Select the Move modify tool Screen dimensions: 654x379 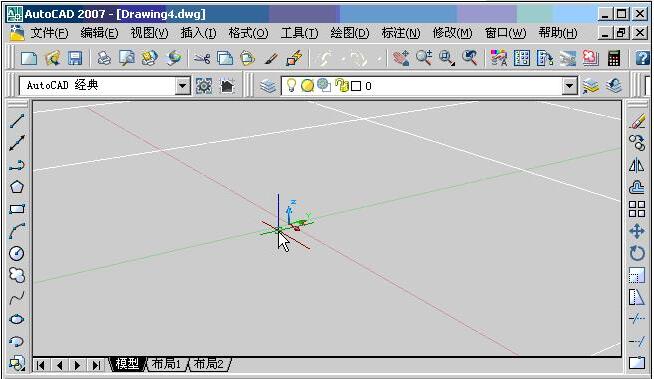click(636, 231)
